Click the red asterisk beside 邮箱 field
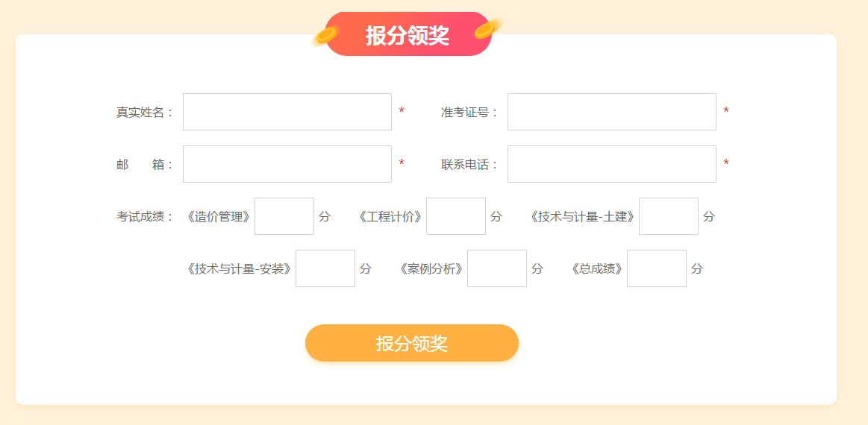Viewport: 868px width, 425px height. (x=402, y=164)
